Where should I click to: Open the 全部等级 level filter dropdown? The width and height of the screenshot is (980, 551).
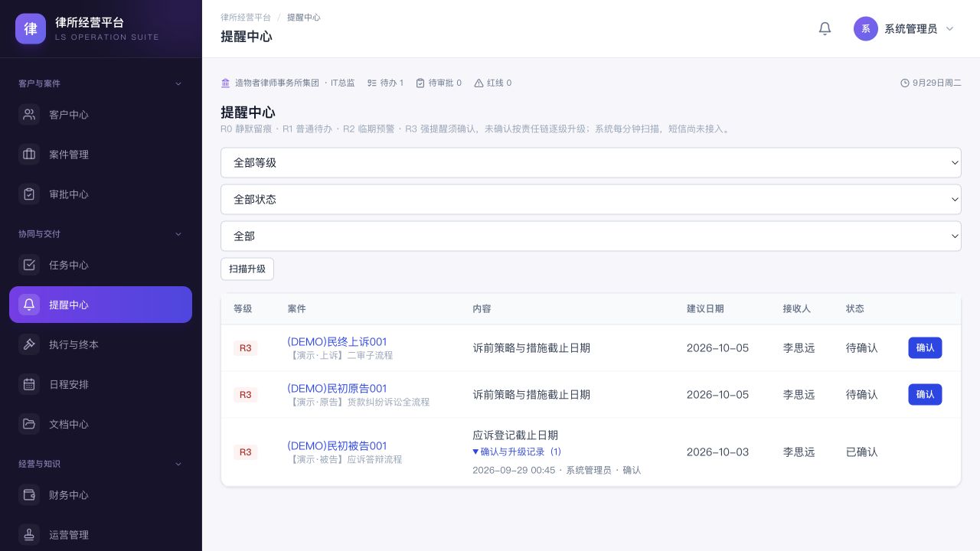[591, 162]
